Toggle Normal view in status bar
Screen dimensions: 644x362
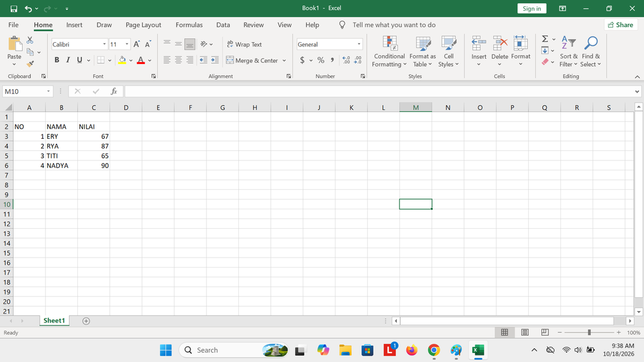tap(504, 332)
